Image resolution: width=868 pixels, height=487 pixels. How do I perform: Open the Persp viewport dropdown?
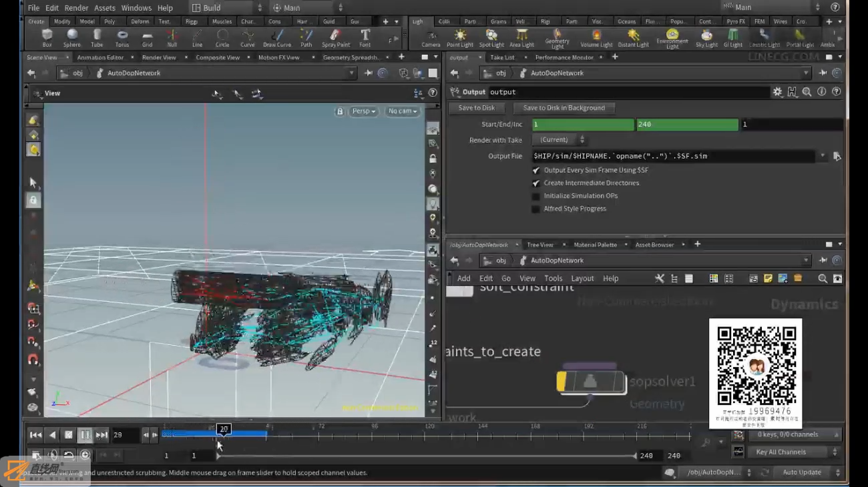tap(364, 111)
